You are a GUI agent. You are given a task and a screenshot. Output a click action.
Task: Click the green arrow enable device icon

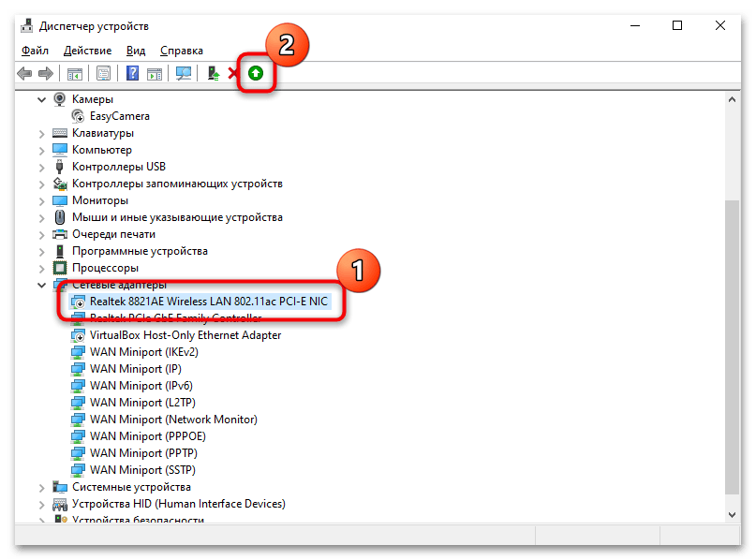point(256,73)
